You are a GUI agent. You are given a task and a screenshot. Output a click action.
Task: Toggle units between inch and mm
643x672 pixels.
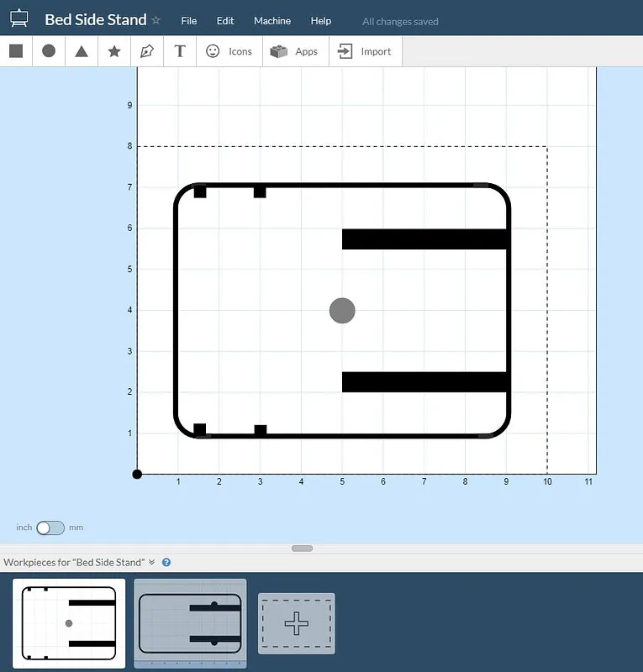pos(50,528)
